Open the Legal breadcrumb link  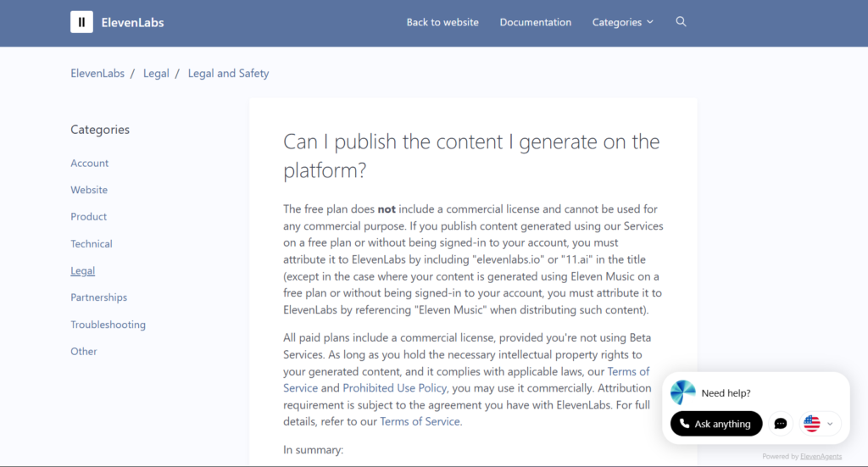coord(156,73)
